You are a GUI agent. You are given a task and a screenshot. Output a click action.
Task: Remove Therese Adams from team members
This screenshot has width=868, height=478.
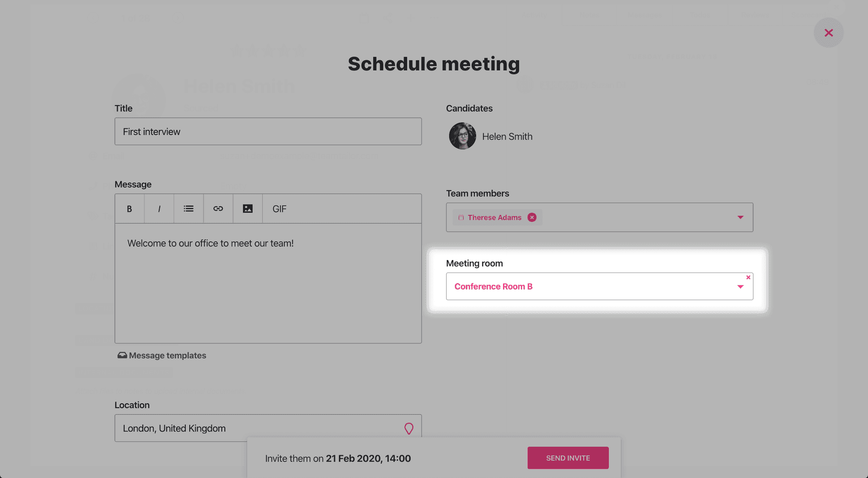point(532,218)
